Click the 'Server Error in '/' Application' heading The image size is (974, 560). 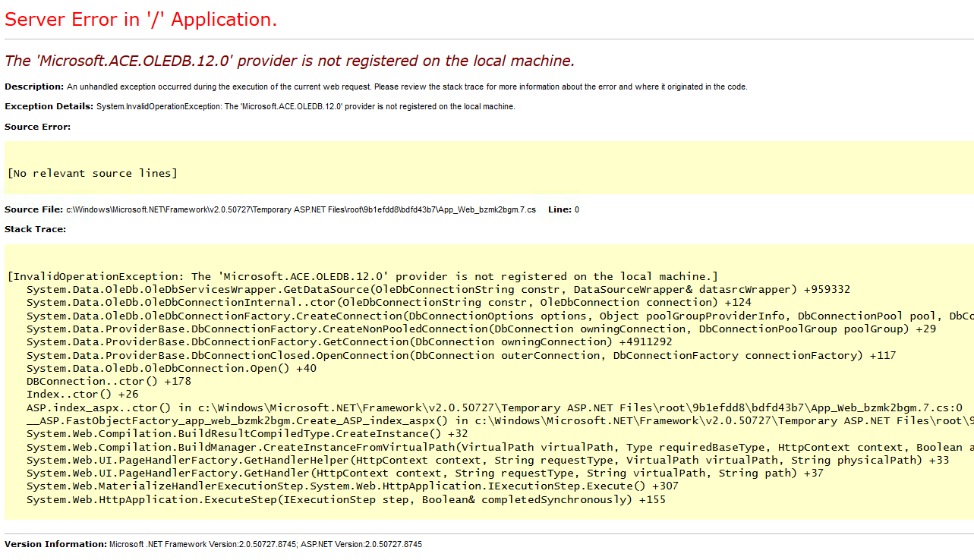(141, 20)
